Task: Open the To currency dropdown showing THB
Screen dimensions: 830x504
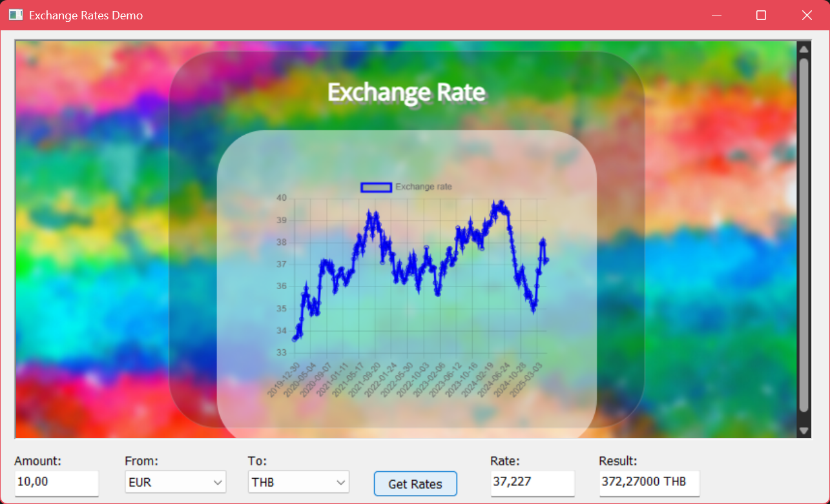Action: 298,482
